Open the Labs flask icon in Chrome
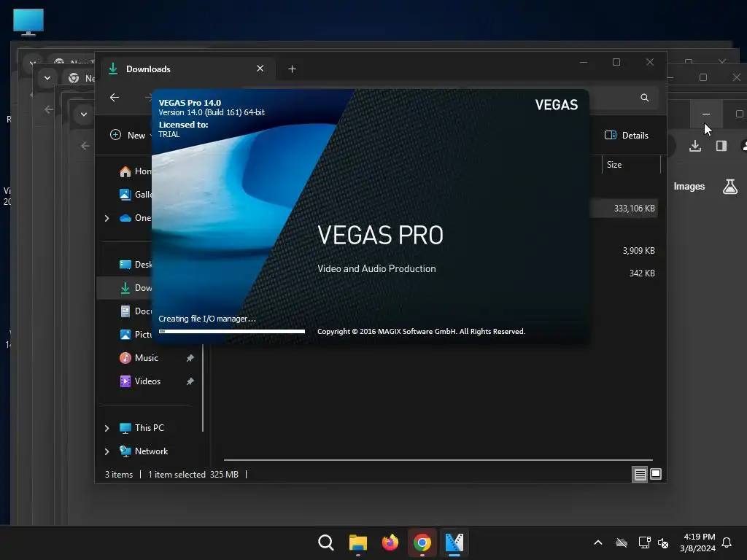 [x=729, y=186]
